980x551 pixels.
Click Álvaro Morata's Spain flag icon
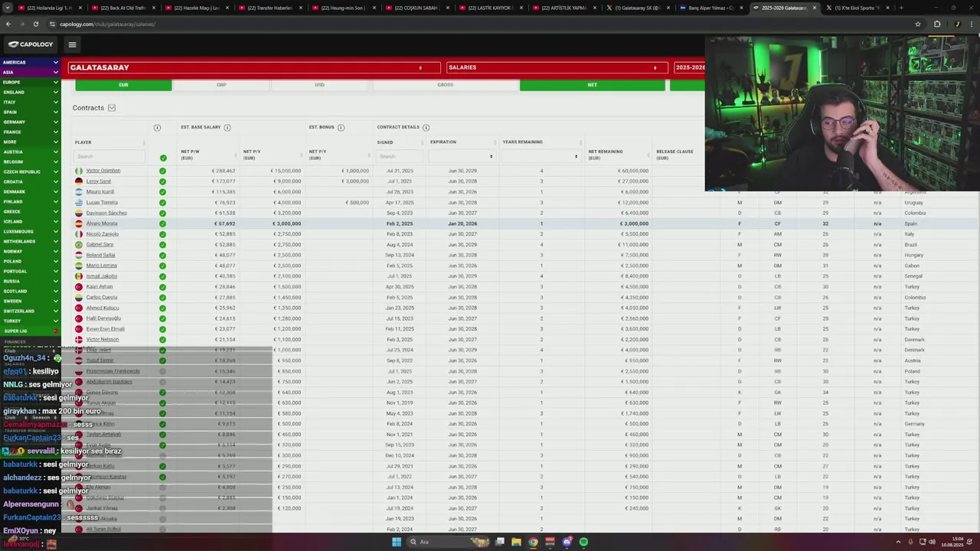pos(79,223)
